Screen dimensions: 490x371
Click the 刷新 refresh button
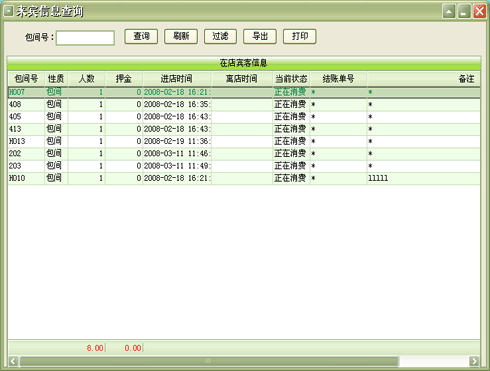click(x=181, y=36)
